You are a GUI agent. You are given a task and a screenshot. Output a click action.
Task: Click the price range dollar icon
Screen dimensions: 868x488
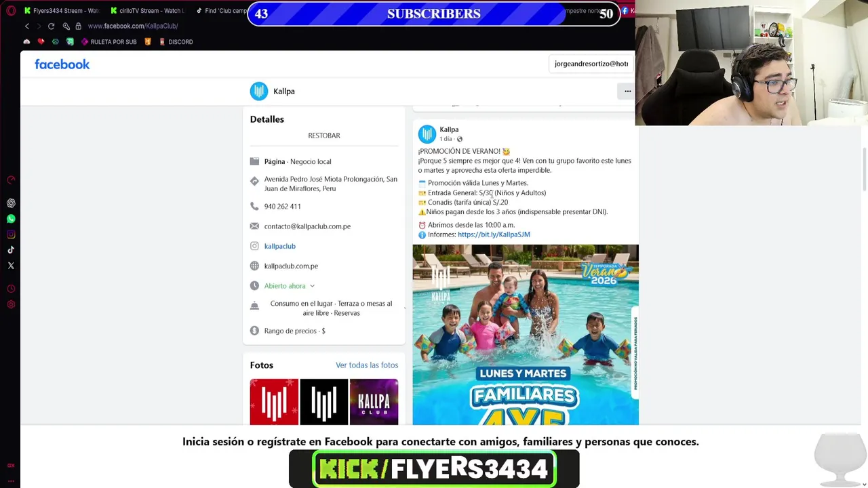click(254, 331)
